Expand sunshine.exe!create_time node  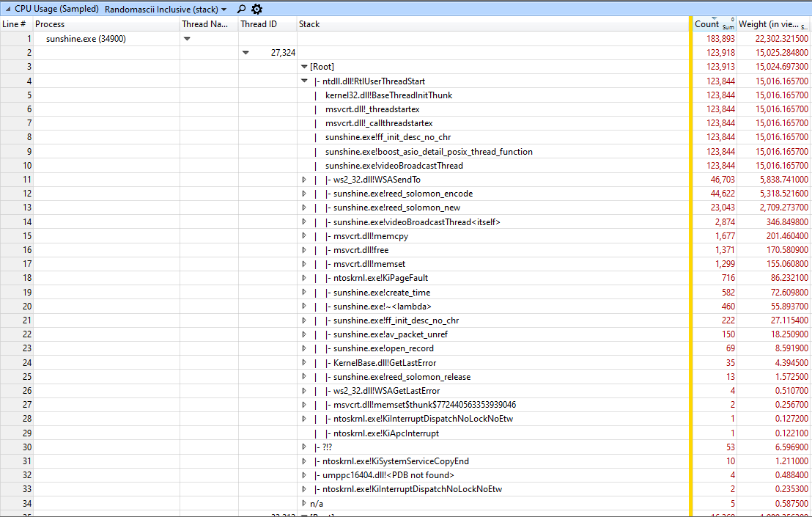[304, 292]
